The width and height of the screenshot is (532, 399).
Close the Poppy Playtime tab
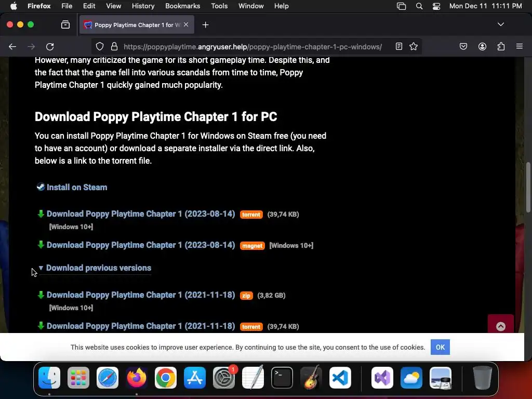tap(186, 24)
